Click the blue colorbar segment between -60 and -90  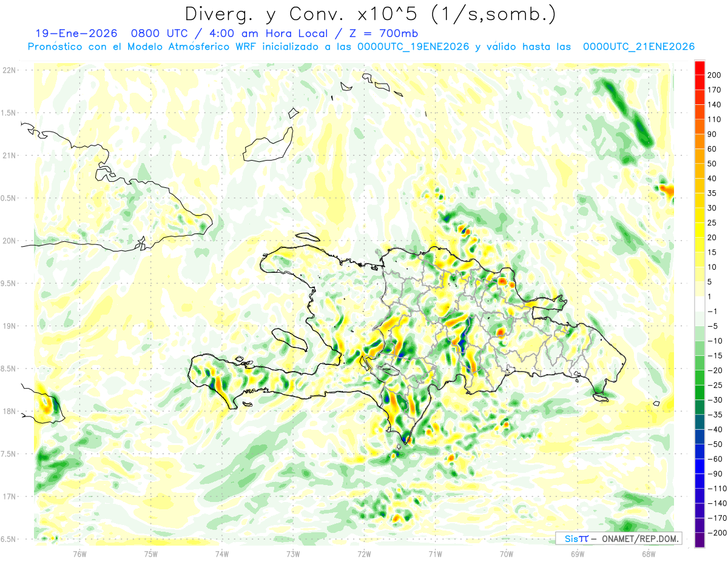(699, 466)
